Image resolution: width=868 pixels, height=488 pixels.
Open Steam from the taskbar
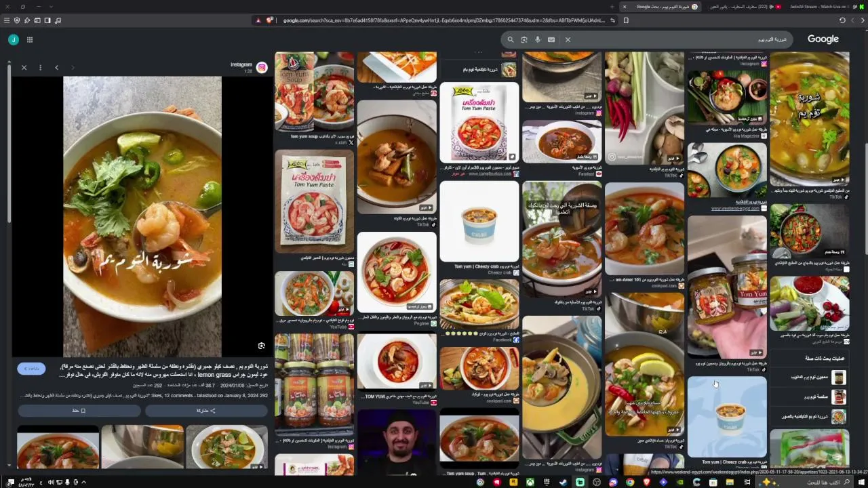point(563,482)
